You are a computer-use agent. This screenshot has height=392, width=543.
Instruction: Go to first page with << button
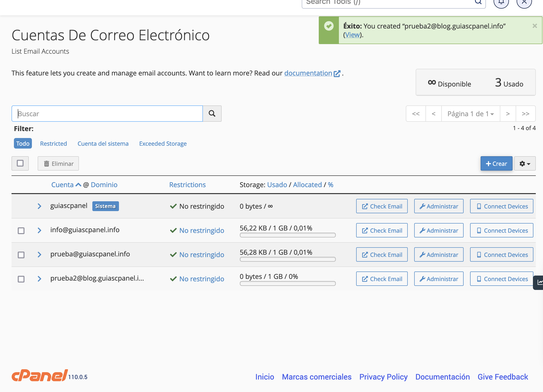pos(416,114)
